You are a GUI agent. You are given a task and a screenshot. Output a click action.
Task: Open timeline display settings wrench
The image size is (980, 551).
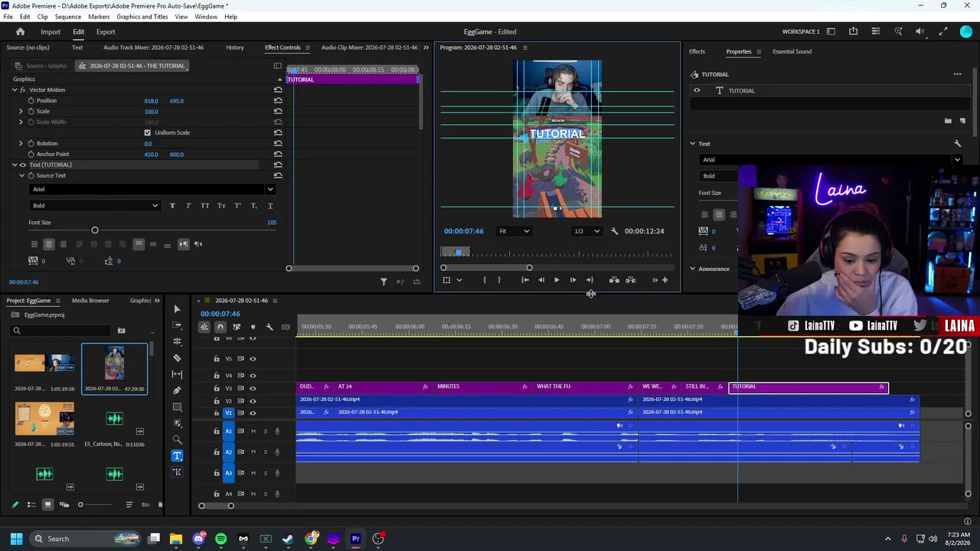pos(269,328)
